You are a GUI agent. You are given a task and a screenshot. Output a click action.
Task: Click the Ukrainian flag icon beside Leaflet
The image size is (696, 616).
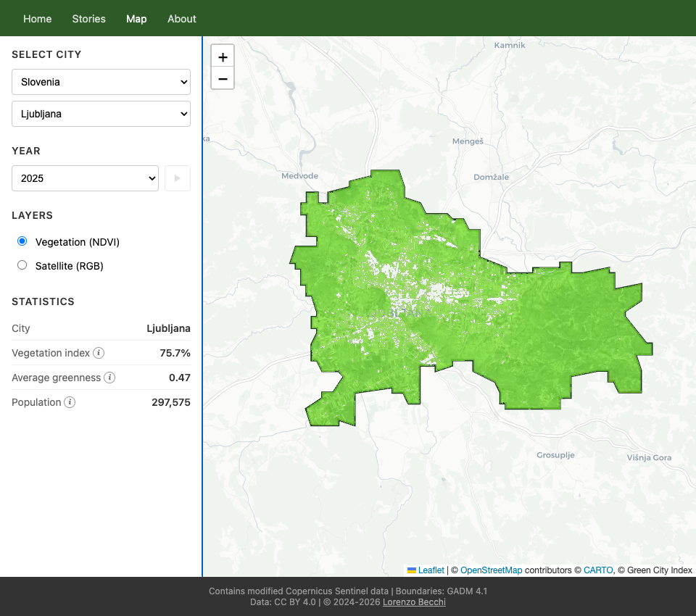413,570
